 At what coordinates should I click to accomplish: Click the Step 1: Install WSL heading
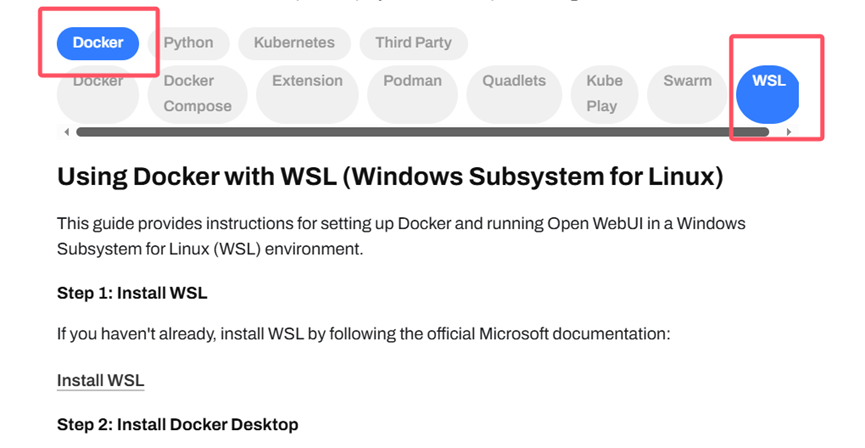[132, 293]
